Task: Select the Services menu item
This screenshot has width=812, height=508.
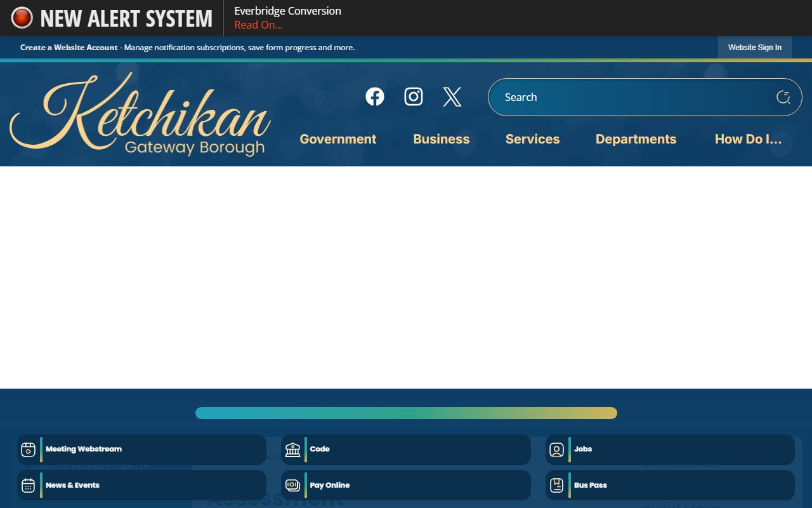Action: coord(532,139)
